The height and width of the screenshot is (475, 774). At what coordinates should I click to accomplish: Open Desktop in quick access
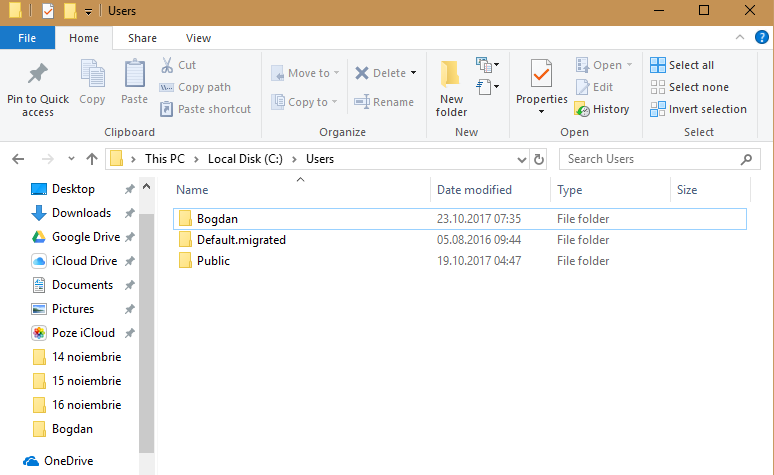click(x=63, y=189)
